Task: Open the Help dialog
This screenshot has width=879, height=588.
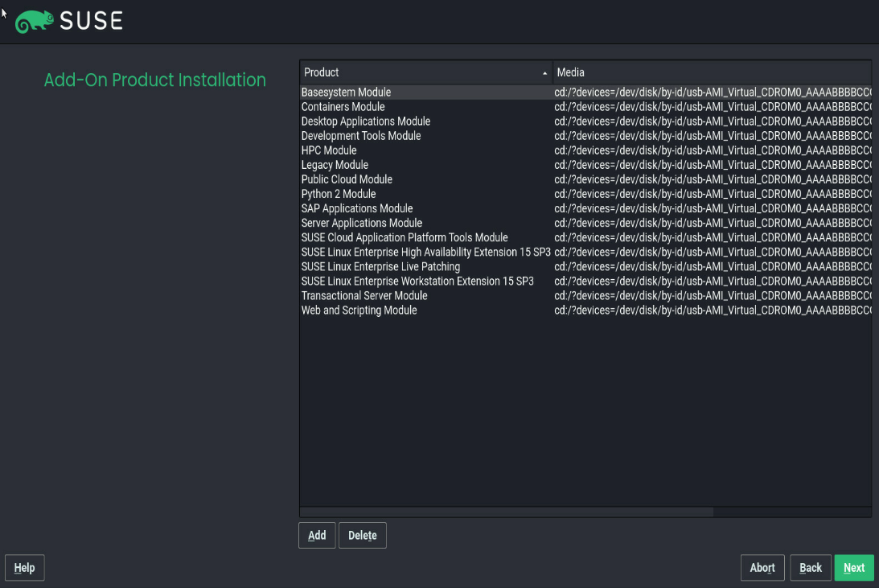Action: click(x=24, y=568)
